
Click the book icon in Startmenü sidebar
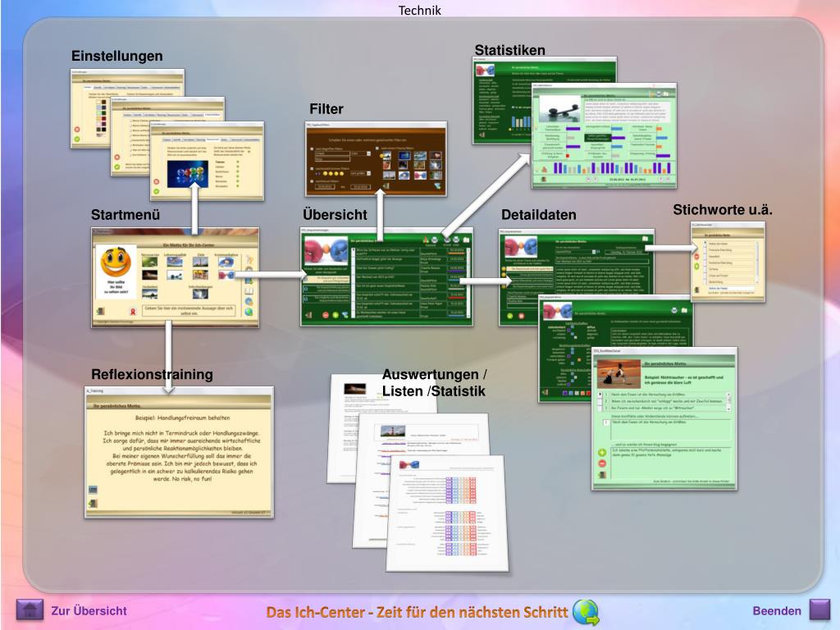pos(249,291)
